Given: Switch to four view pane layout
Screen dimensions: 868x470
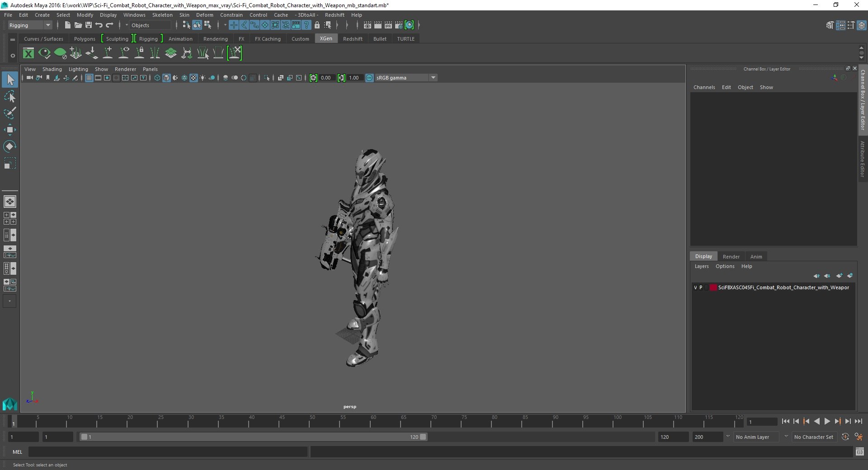Looking at the screenshot, I should coord(10,218).
